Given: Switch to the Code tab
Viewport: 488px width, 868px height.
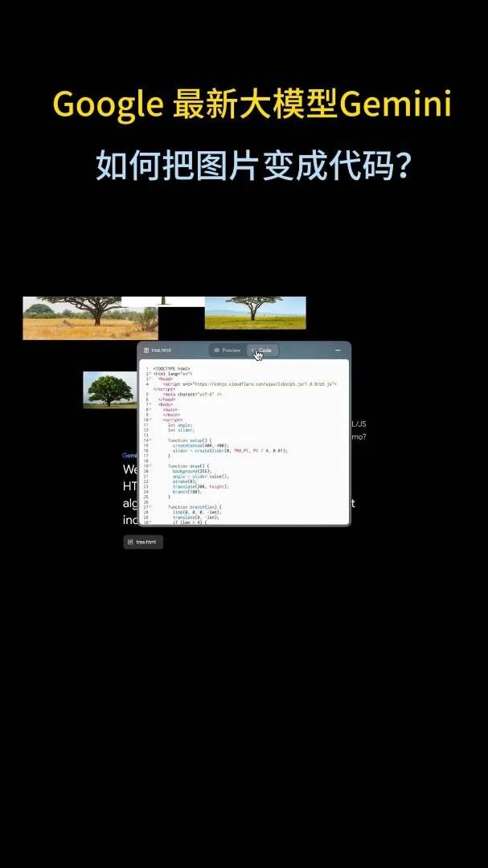Looking at the screenshot, I should [x=263, y=350].
